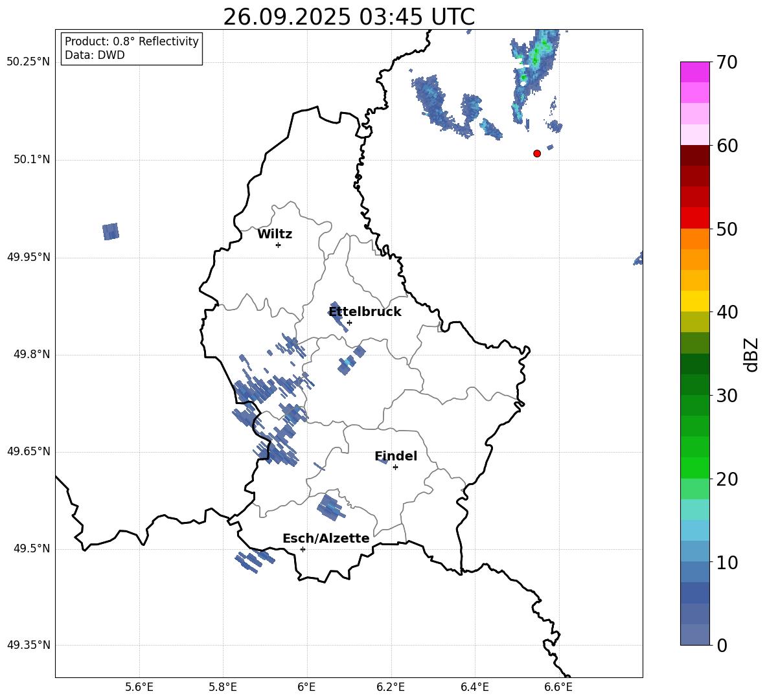Click the 5.6°E longitude label

(x=139, y=687)
